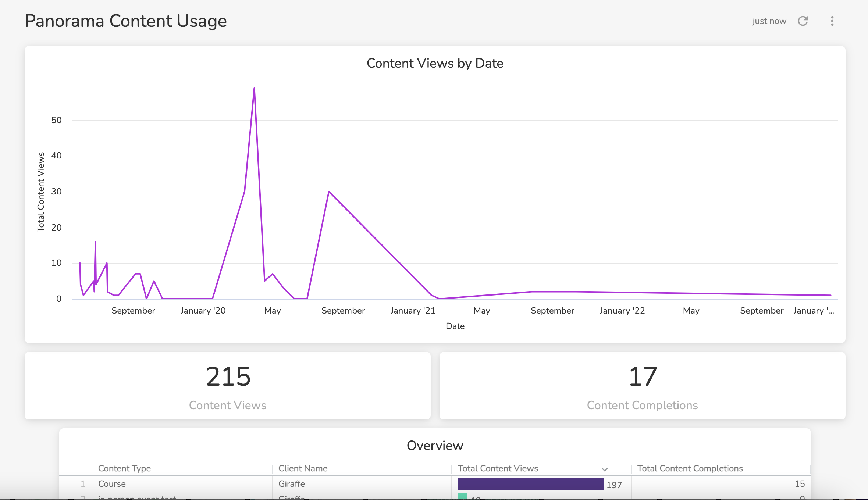This screenshot has width=868, height=500.
Task: Open the Total Content Views column menu chevron
Action: coord(604,469)
